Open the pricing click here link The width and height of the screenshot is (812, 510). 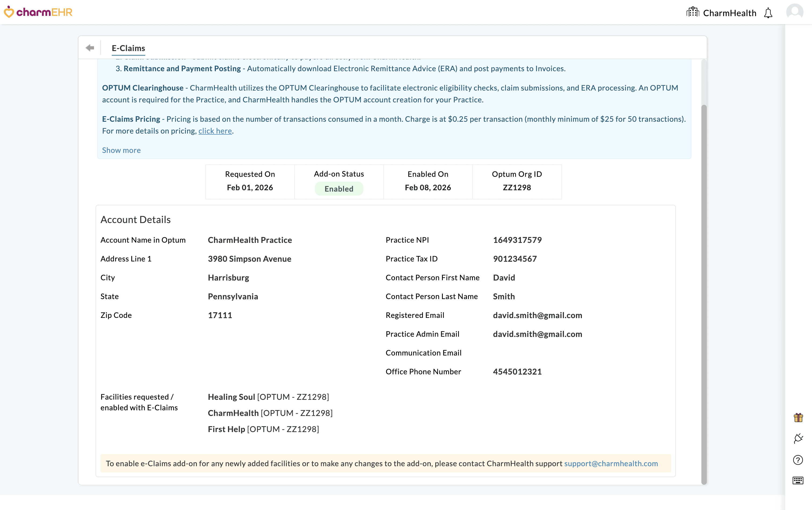tap(215, 131)
